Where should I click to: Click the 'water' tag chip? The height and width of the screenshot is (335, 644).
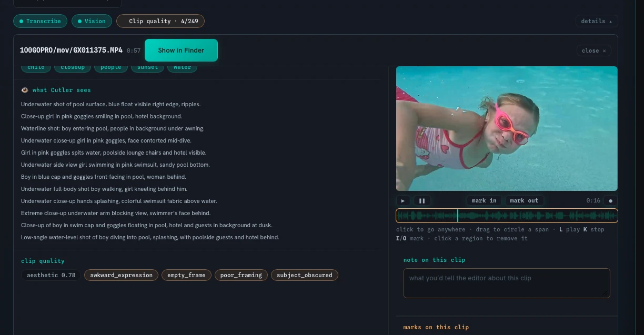(182, 67)
